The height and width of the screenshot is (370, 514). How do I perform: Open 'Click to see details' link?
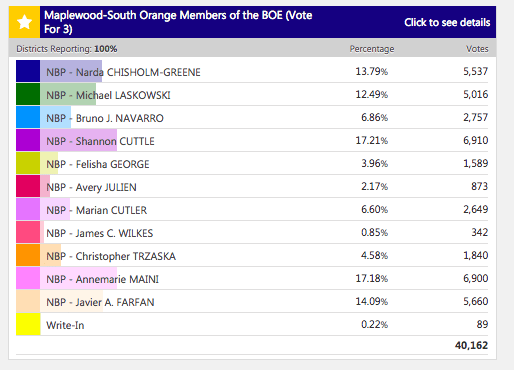click(447, 22)
